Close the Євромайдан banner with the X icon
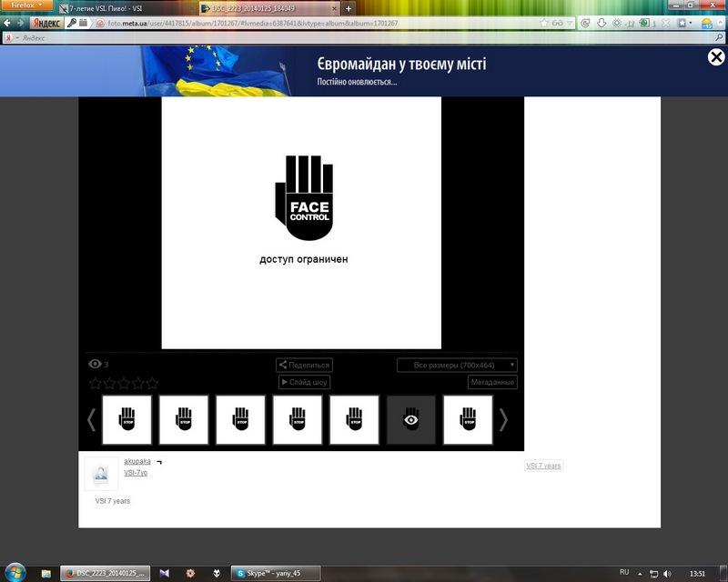Viewport: 728px width, 582px height. pos(715,58)
